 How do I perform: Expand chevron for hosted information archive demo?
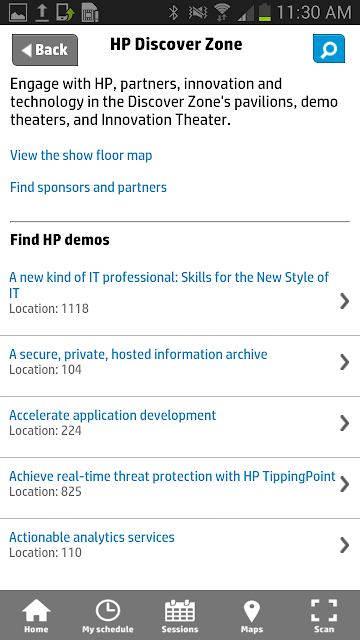(x=345, y=362)
